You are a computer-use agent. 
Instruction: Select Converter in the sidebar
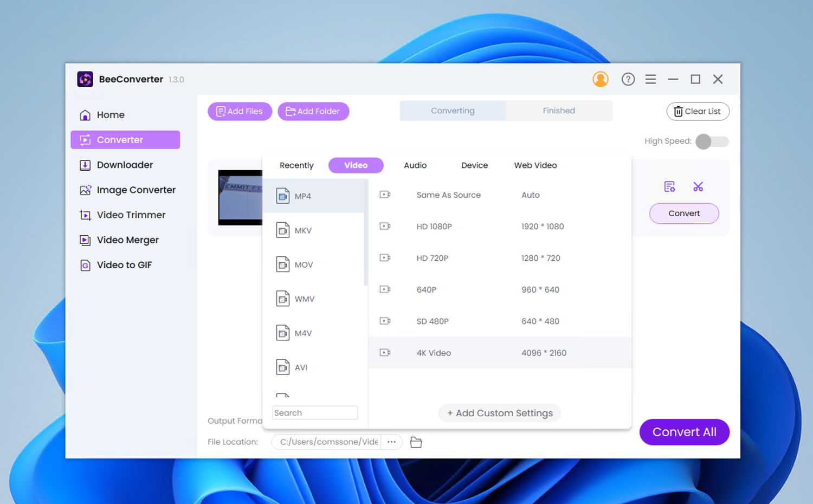coord(125,140)
